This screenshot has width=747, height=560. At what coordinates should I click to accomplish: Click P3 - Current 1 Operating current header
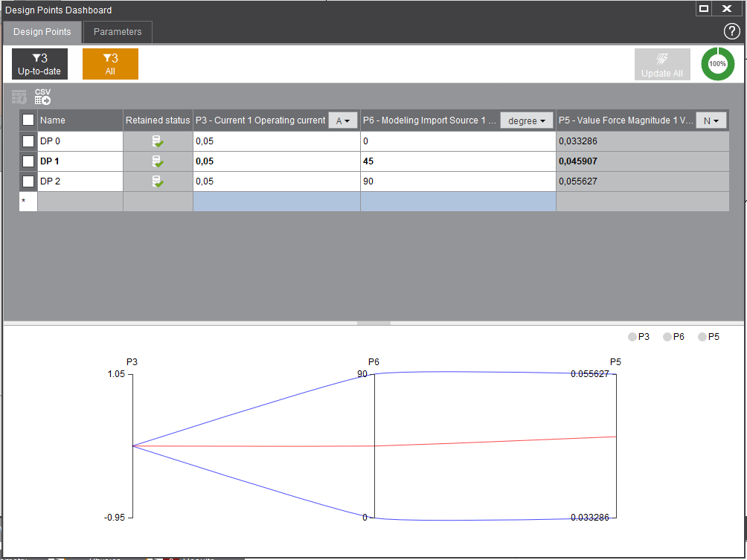click(x=260, y=120)
